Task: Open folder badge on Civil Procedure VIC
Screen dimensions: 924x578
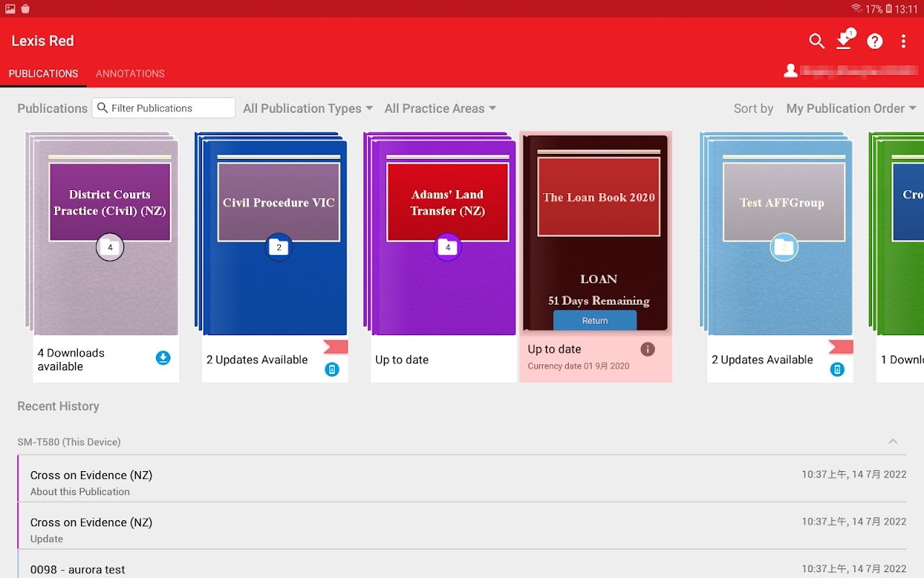Action: 279,247
